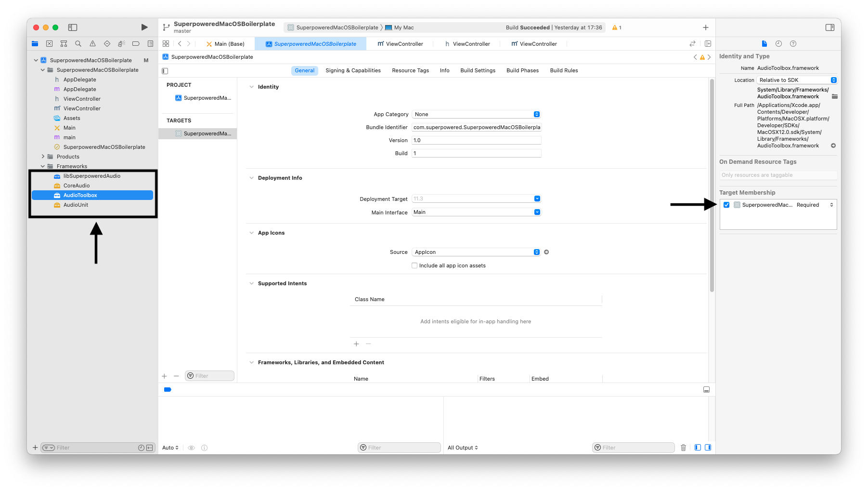The image size is (868, 490).
Task: Select libSuperpoweredAudio in Frameworks
Action: (92, 176)
